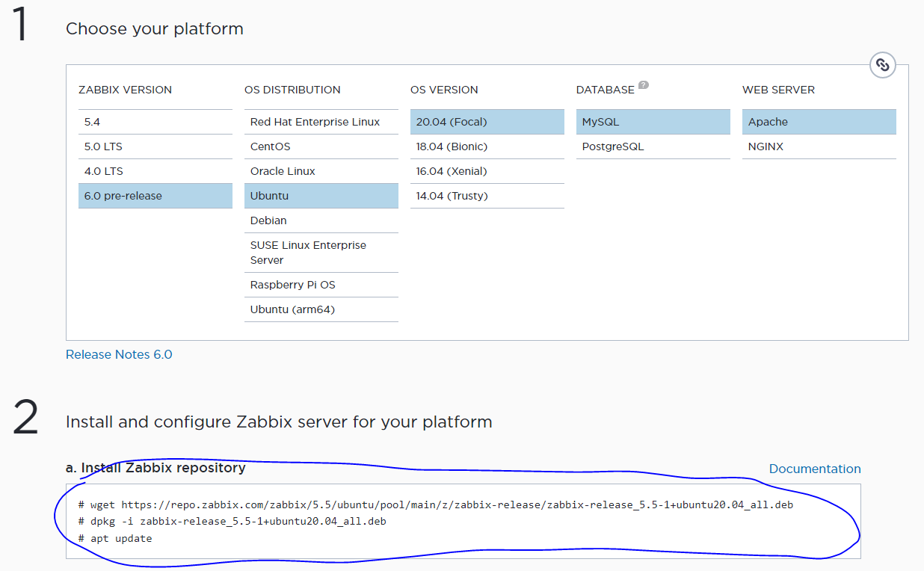Select Zabbix version 5.4

[x=155, y=122]
